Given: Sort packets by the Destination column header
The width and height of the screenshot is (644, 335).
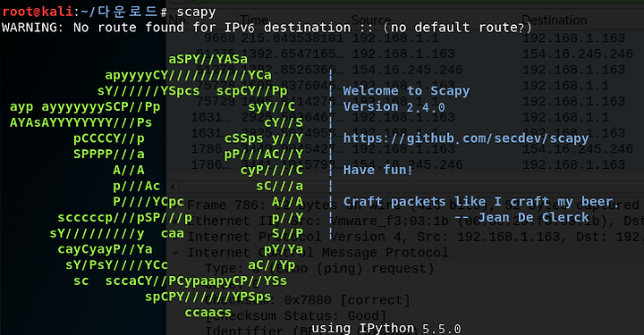Looking at the screenshot, I should pyautogui.click(x=554, y=20).
